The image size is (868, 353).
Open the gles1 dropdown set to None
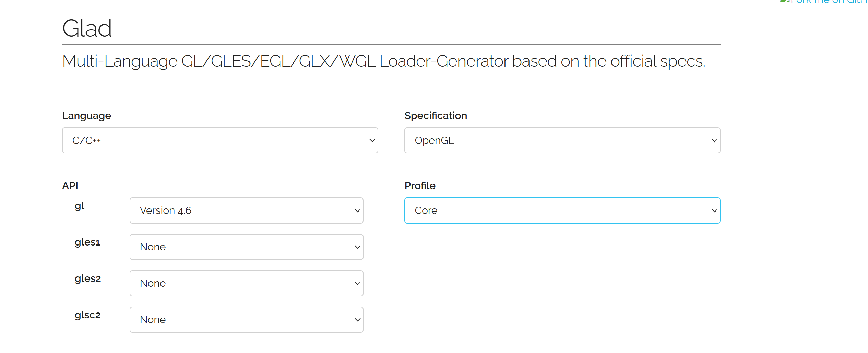click(246, 247)
